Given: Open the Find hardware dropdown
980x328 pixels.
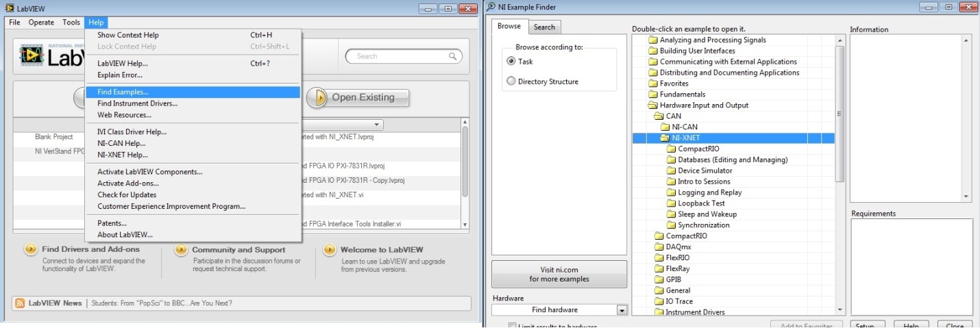Looking at the screenshot, I should click(559, 310).
